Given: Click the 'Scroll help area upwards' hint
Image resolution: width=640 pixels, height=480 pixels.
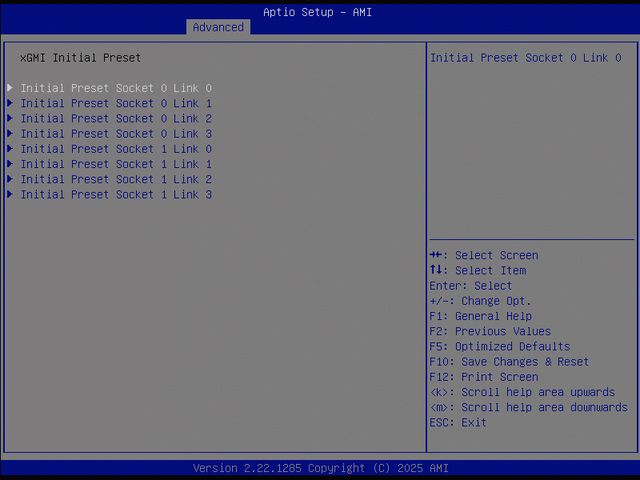Looking at the screenshot, I should pyautogui.click(x=522, y=392).
